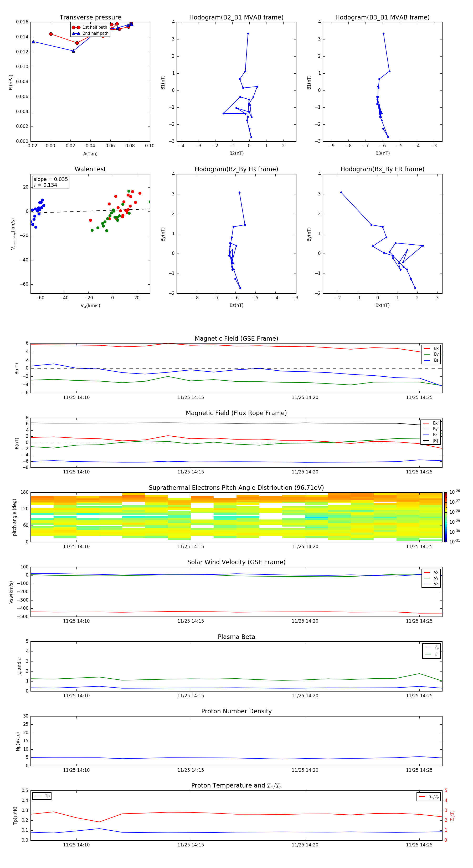Screen dimensions: 473x868
Task: Select the "Hodogram(Bx_By FR frame)" title
Action: 382,169
